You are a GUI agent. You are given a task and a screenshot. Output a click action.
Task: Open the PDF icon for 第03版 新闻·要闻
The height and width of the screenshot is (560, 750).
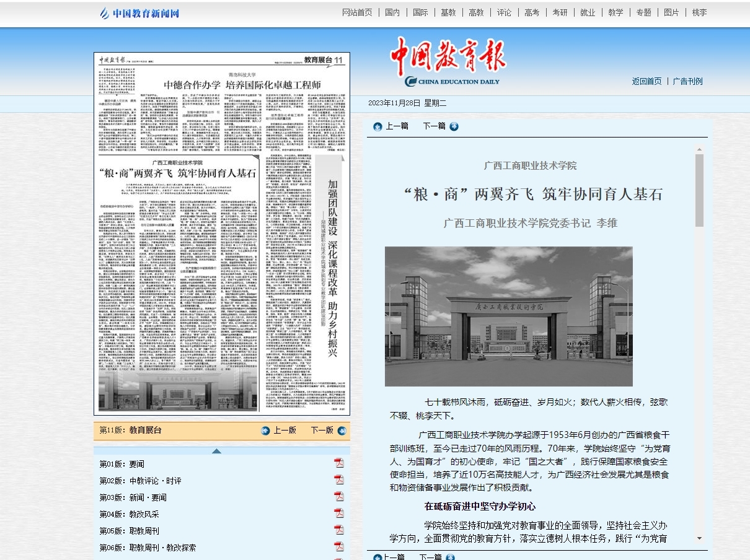click(339, 497)
